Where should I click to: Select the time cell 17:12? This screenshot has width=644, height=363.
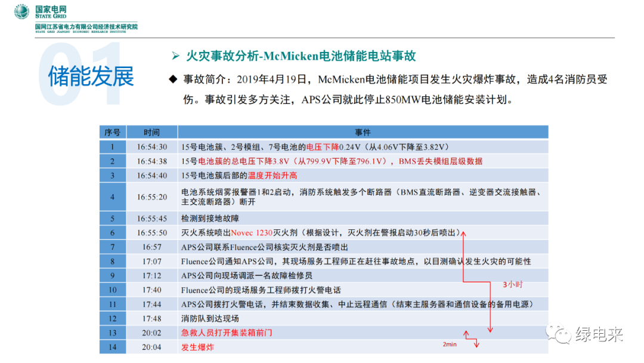click(152, 276)
